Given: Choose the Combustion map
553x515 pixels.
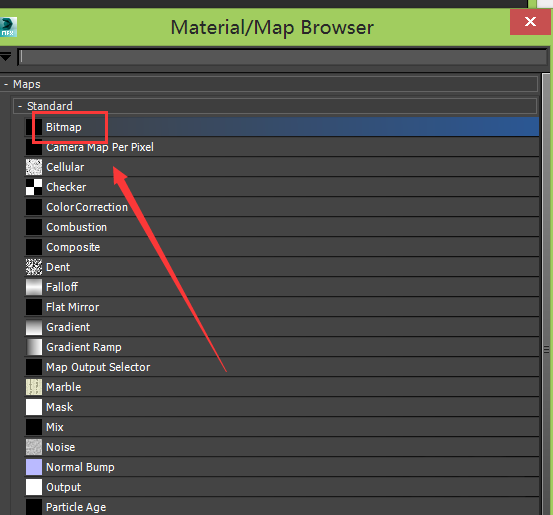Looking at the screenshot, I should (x=282, y=227).
